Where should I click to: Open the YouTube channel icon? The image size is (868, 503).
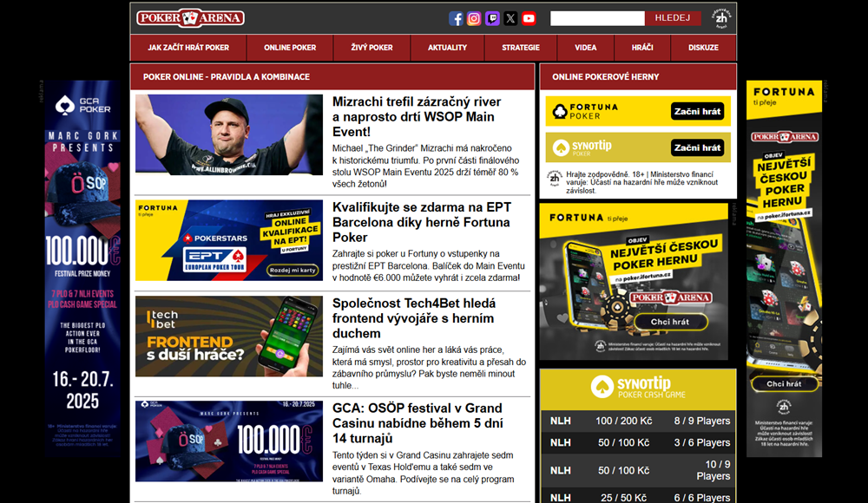pyautogui.click(x=529, y=17)
